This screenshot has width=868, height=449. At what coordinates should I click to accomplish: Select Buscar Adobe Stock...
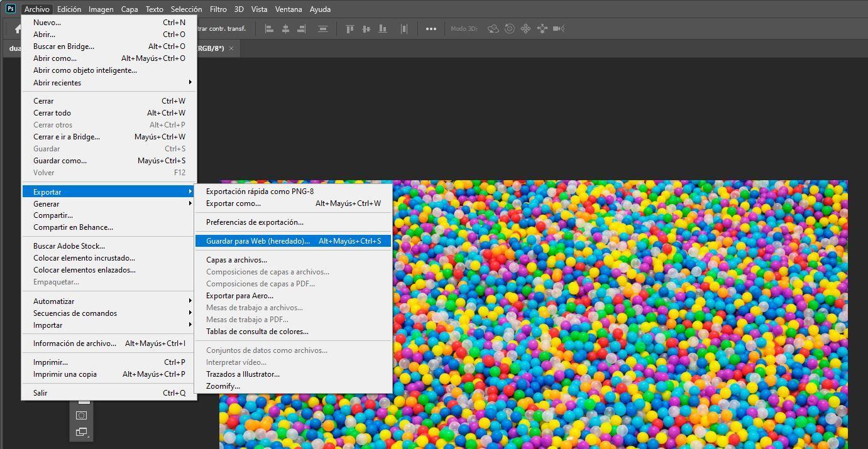(x=109, y=246)
